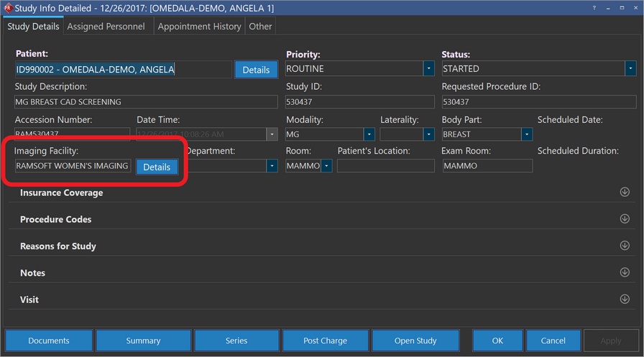The image size is (644, 357).
Task: Expand the Notes section chevron
Action: click(x=624, y=272)
